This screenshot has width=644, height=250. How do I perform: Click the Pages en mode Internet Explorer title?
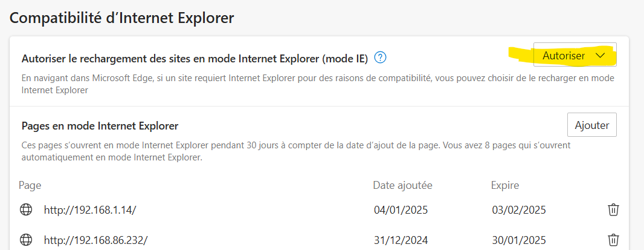[x=100, y=126]
